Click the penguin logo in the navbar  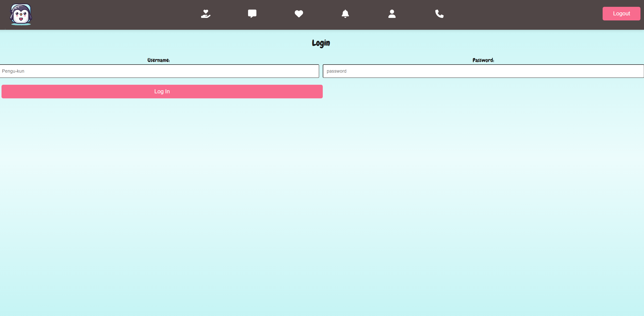pyautogui.click(x=21, y=14)
